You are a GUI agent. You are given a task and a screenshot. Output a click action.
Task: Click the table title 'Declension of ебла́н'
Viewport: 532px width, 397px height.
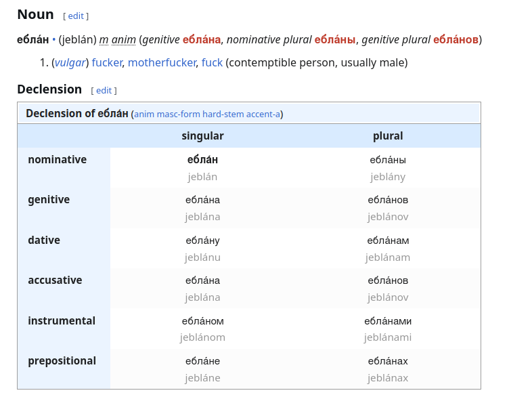[x=77, y=113]
